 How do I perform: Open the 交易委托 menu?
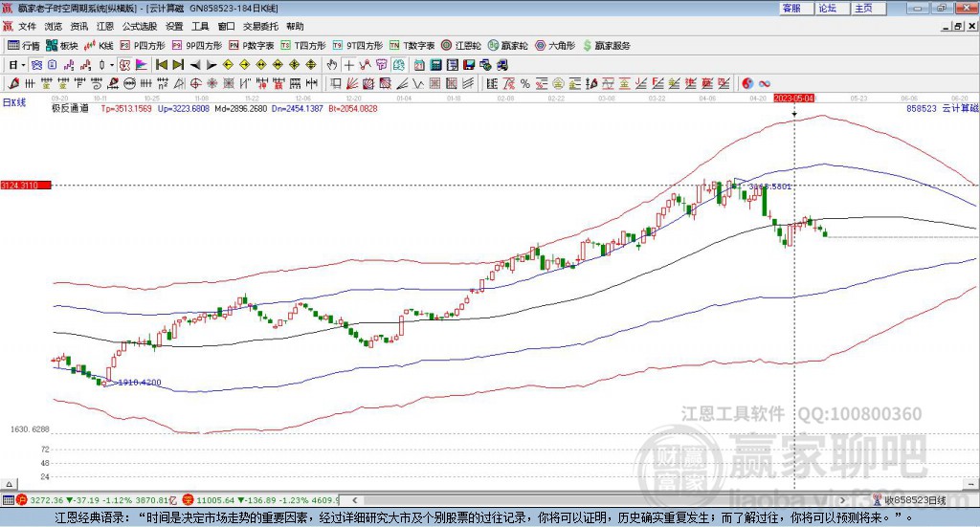pos(260,26)
